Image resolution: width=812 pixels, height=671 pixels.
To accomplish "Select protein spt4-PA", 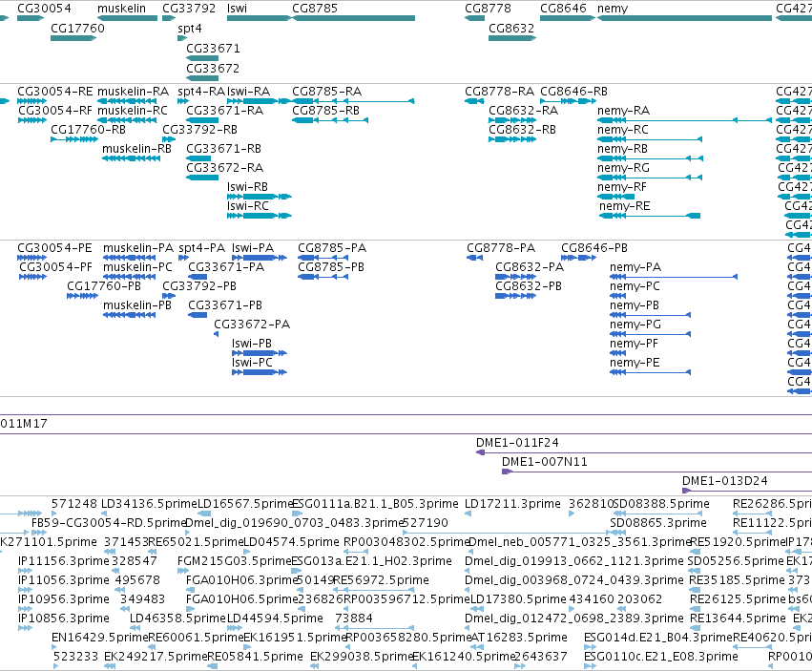I will (x=202, y=248).
